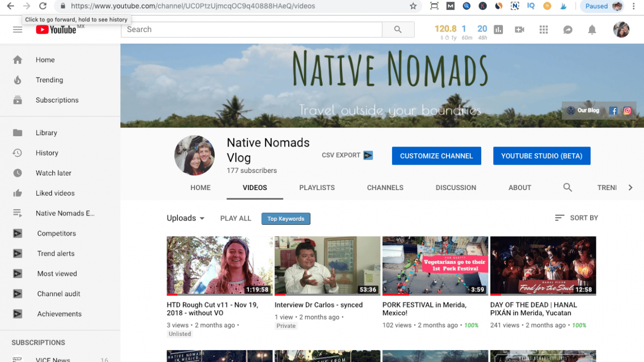Open the ABOUT tab
644x362 pixels.
click(x=520, y=187)
